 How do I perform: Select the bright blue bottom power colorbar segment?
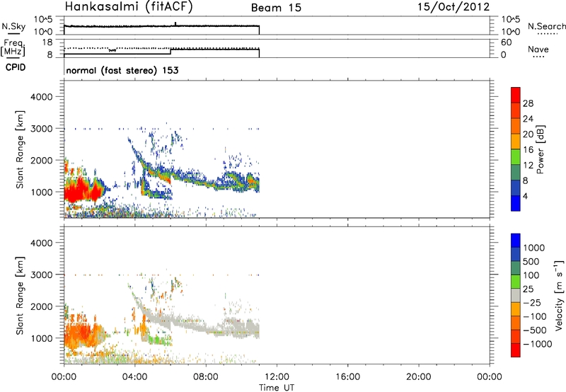pos(516,203)
